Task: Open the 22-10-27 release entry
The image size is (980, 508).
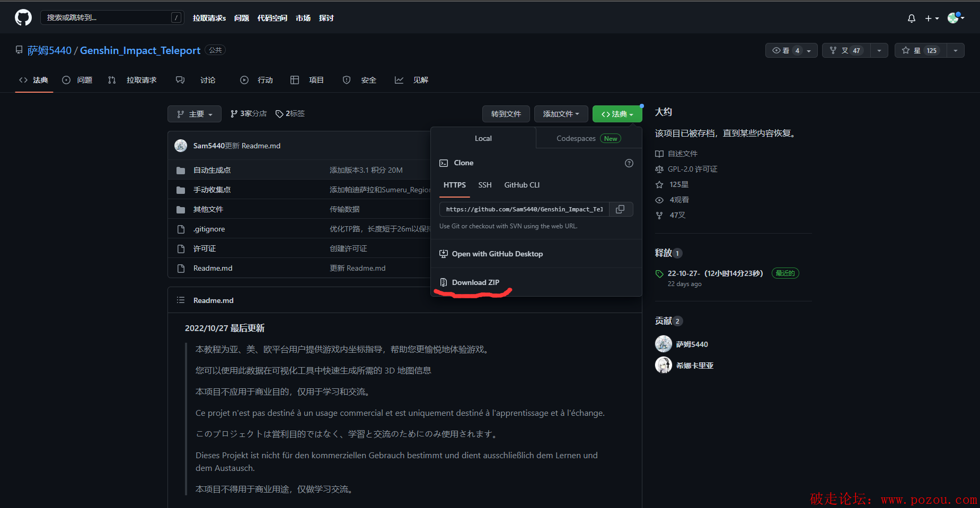Action: (x=716, y=273)
